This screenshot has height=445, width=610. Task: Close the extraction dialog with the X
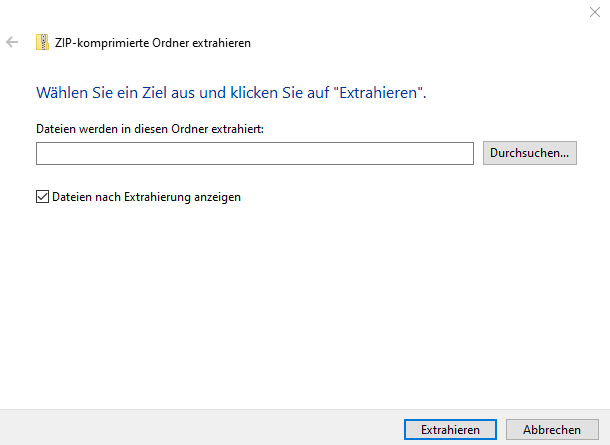pos(594,12)
